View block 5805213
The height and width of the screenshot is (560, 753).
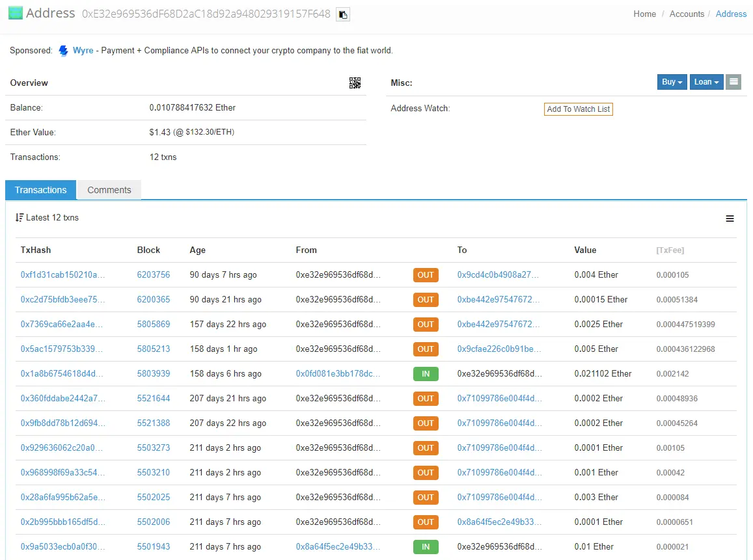pyautogui.click(x=153, y=349)
